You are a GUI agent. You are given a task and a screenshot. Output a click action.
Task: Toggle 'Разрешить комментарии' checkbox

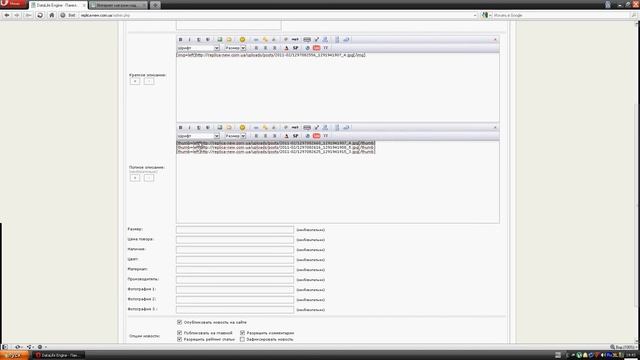click(242, 333)
